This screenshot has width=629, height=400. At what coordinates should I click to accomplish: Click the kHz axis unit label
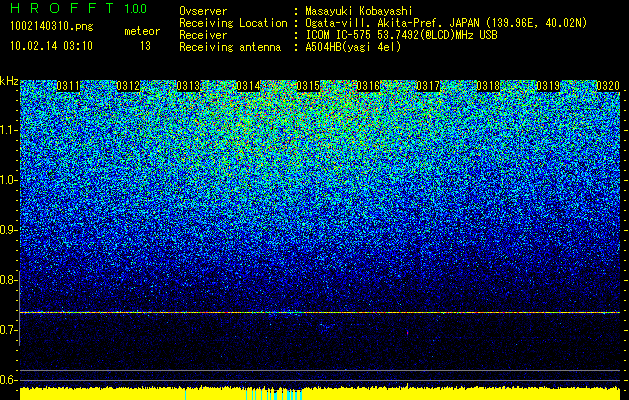[9, 81]
